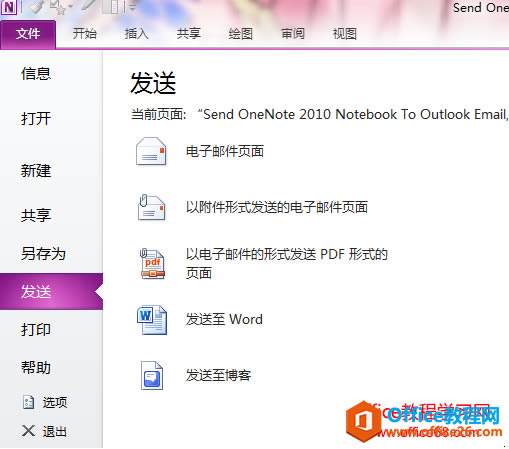Select 信息 in the backstage sidebar

click(36, 74)
